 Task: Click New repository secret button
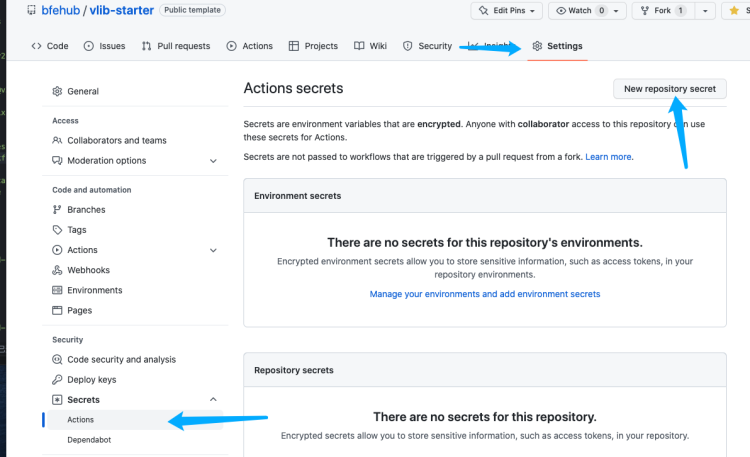coord(670,89)
